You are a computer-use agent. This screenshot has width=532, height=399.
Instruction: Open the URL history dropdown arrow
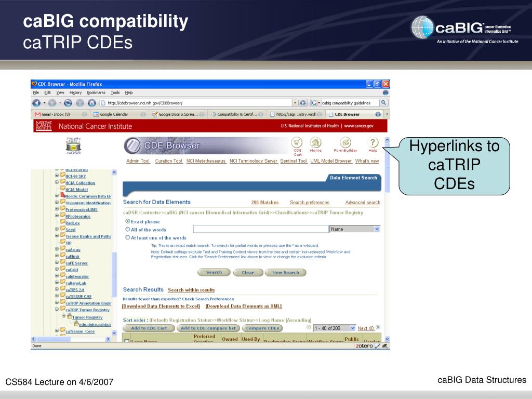(295, 103)
